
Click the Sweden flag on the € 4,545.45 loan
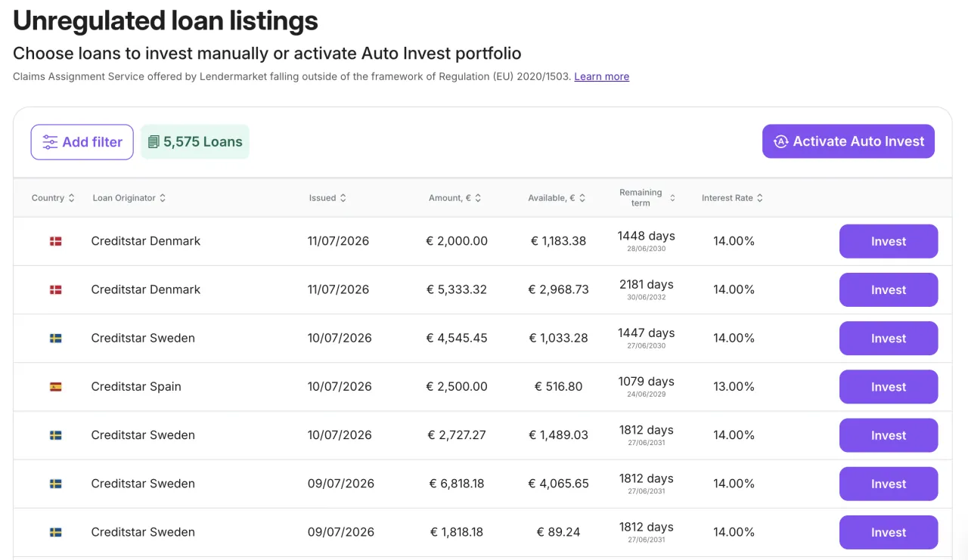(56, 338)
